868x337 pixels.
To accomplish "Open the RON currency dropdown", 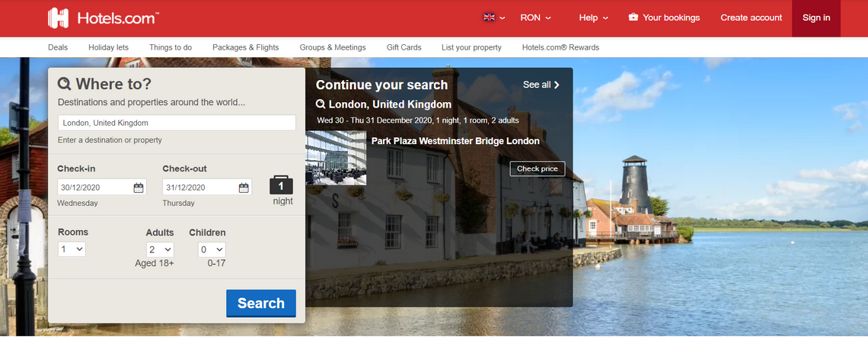I will point(535,18).
